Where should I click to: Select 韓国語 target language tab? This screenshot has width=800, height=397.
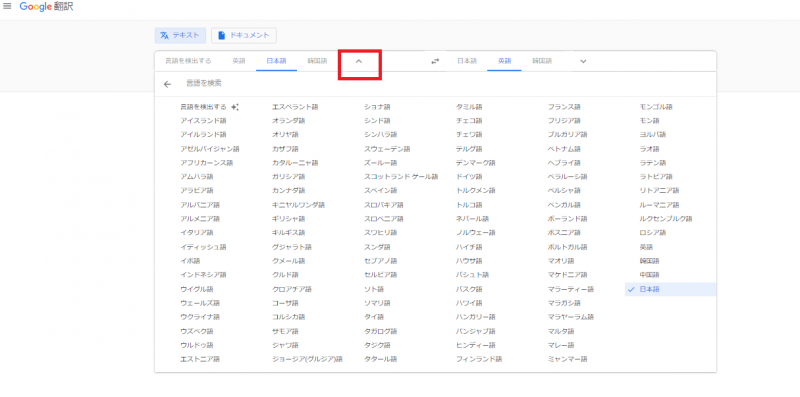click(542, 61)
